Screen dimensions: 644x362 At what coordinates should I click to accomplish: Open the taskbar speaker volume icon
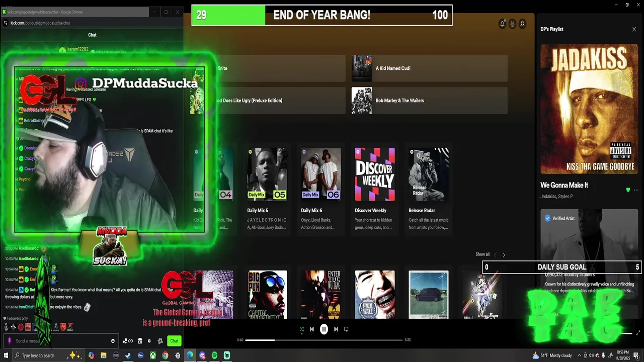point(591,355)
